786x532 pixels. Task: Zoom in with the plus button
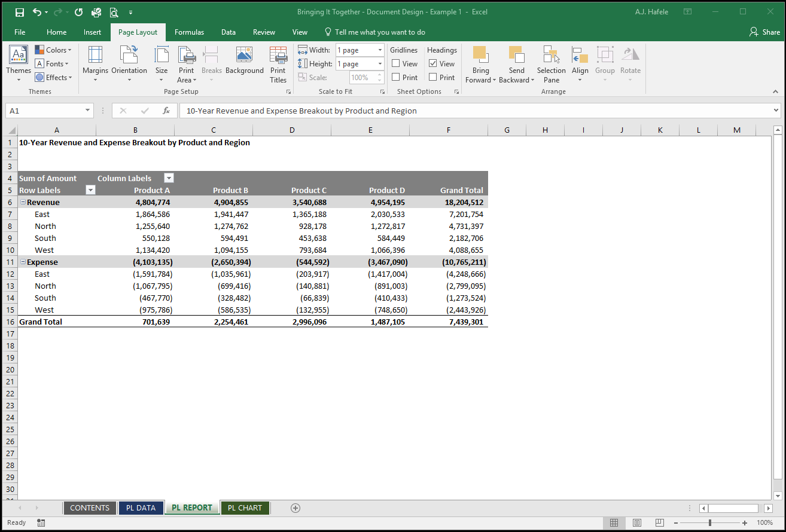(744, 522)
